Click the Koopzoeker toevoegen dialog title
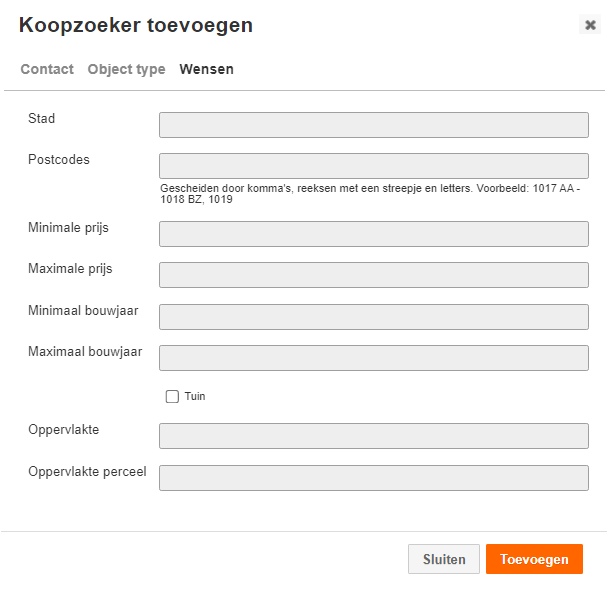607x590 pixels. (x=136, y=25)
